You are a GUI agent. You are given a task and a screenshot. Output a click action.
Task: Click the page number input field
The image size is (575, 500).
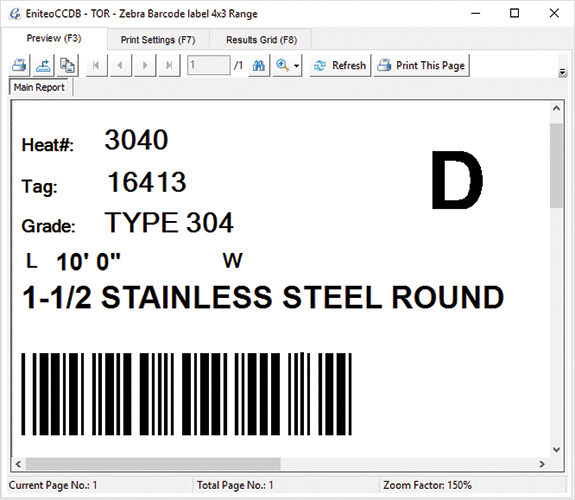[x=208, y=65]
